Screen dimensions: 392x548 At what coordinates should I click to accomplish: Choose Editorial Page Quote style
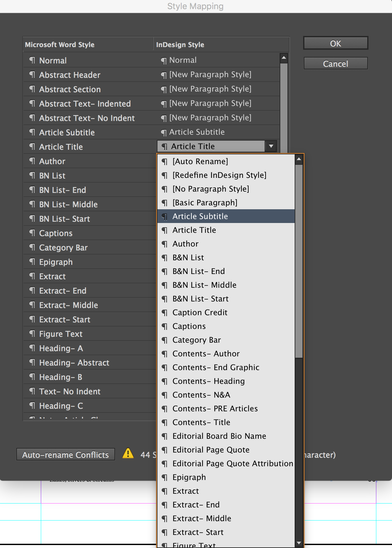(226, 450)
